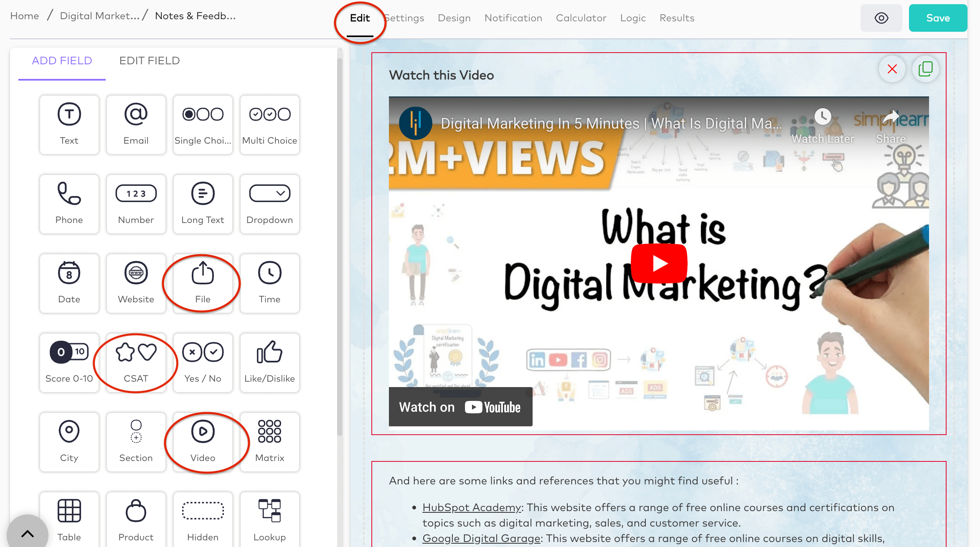The image size is (980, 547).
Task: Add a Dropdown field
Action: (269, 204)
